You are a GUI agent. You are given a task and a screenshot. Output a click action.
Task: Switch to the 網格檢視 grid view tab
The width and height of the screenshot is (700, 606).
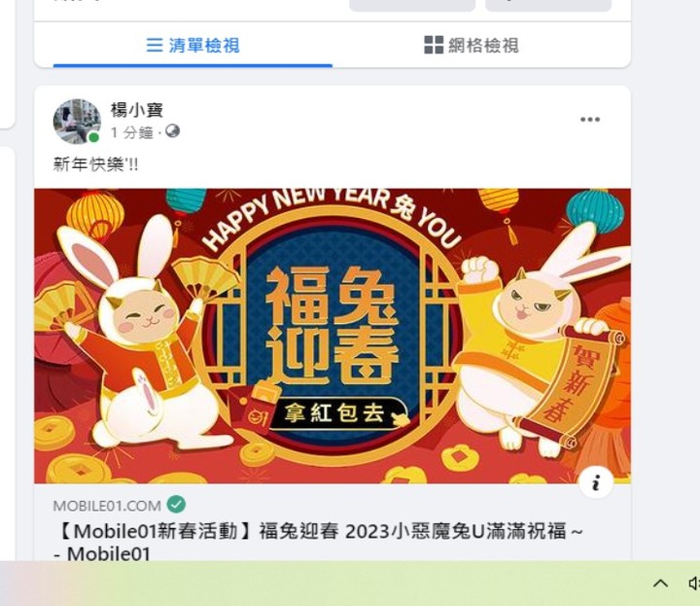[x=472, y=45]
